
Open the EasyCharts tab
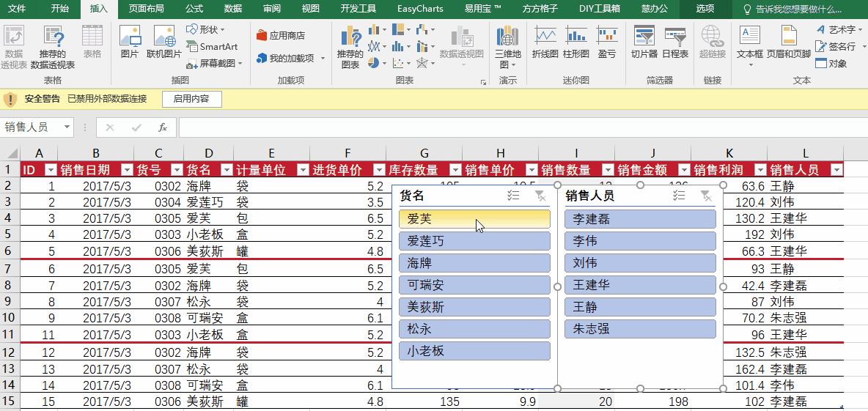(x=420, y=9)
